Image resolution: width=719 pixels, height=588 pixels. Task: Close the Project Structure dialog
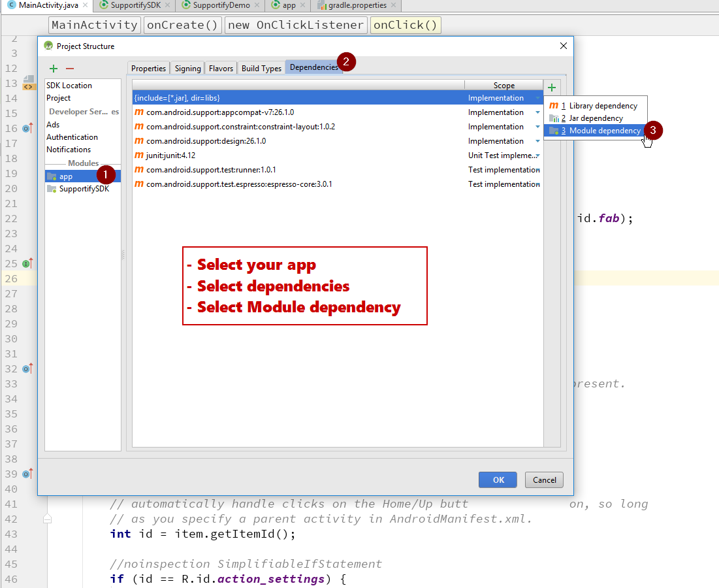click(x=564, y=46)
